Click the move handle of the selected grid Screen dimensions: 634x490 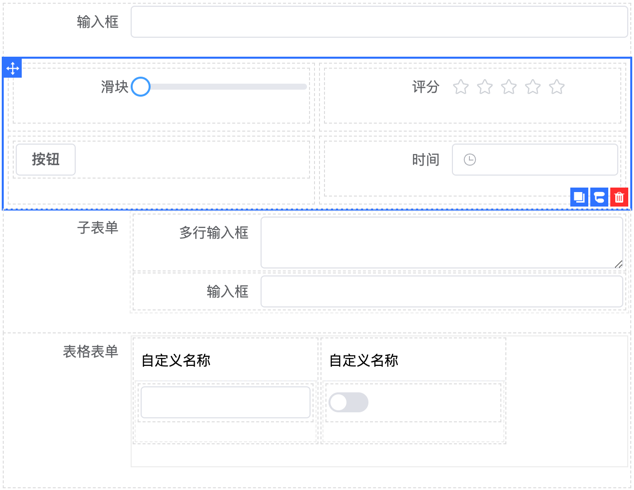pos(13,68)
